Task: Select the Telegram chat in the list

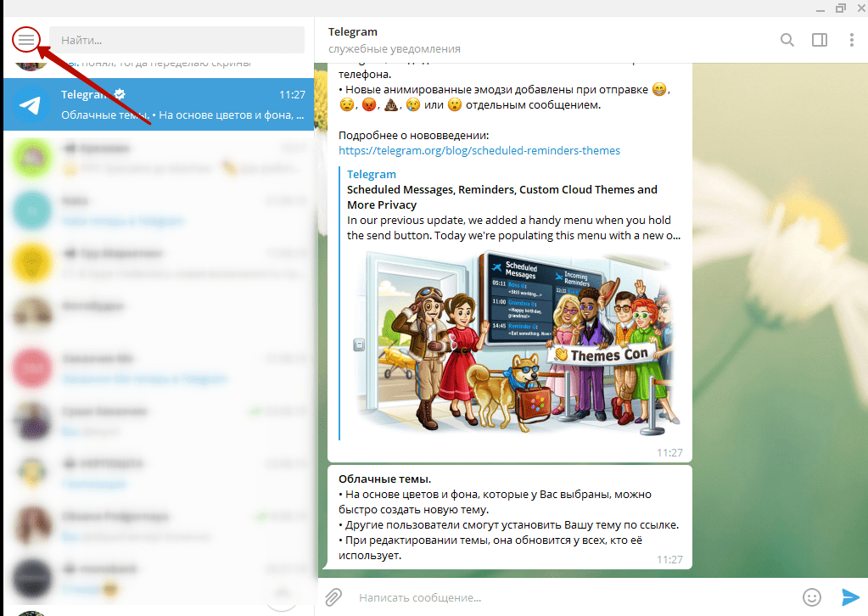Action: tap(159, 104)
